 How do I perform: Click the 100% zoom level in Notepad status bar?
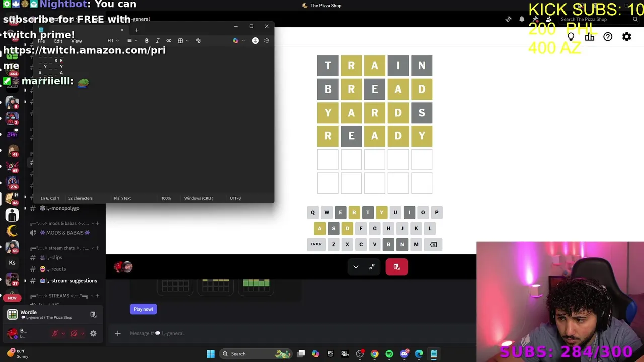point(166,198)
